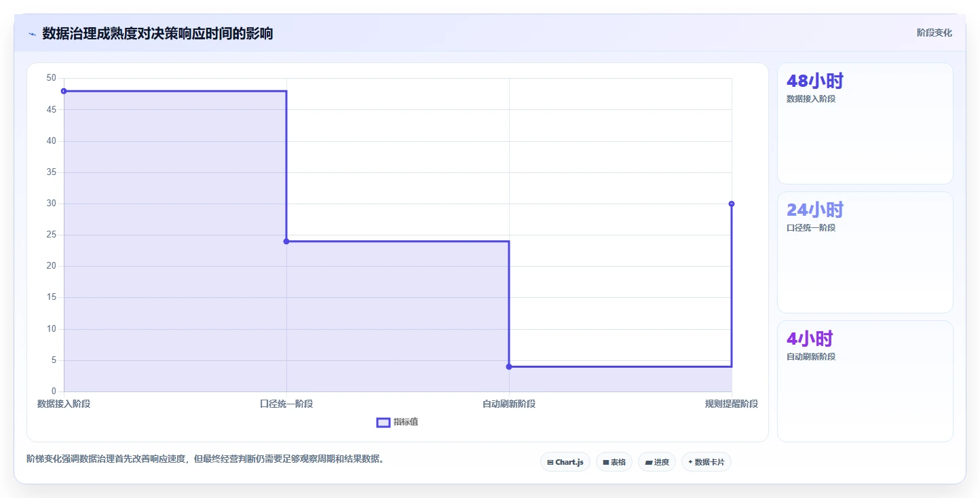980x498 pixels.
Task: Click the 规则提醒阶段 x-axis label
Action: (732, 404)
